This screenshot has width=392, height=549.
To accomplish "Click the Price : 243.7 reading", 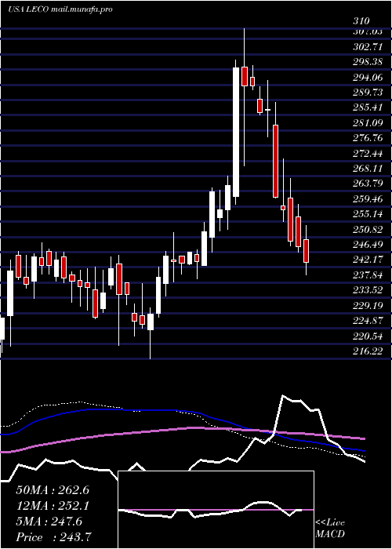I will coord(54,537).
